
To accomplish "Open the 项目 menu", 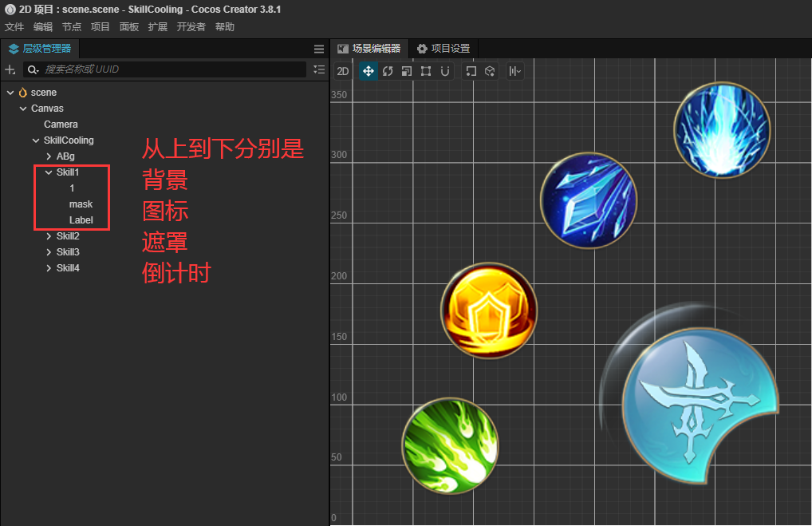I will click(100, 27).
